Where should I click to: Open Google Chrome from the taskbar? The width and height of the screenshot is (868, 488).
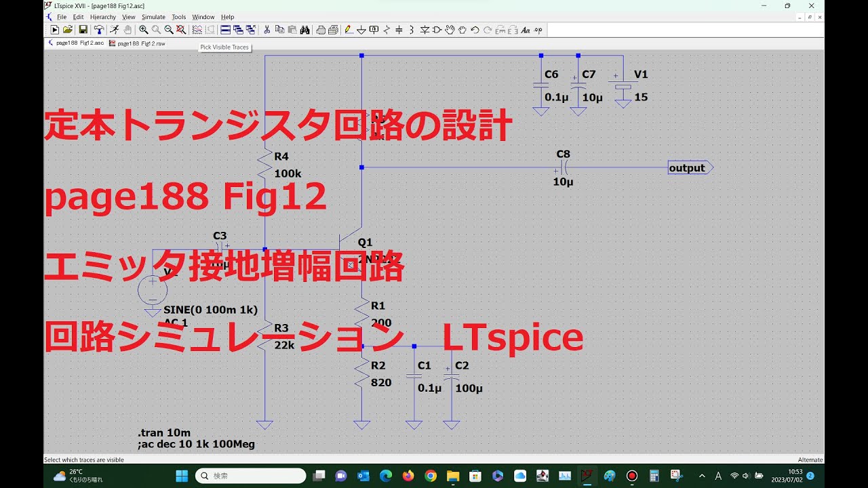click(x=430, y=476)
